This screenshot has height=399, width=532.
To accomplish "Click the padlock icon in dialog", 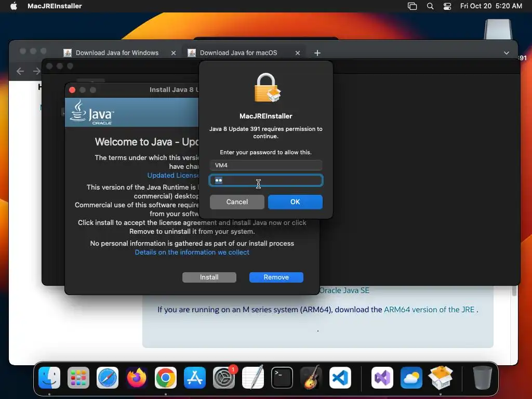I will [268, 87].
